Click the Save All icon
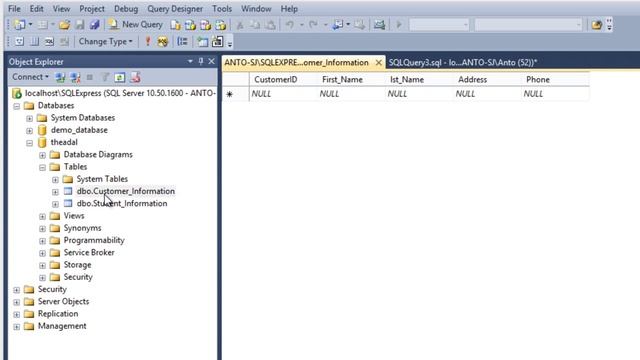The height and width of the screenshot is (360, 640). [95, 25]
